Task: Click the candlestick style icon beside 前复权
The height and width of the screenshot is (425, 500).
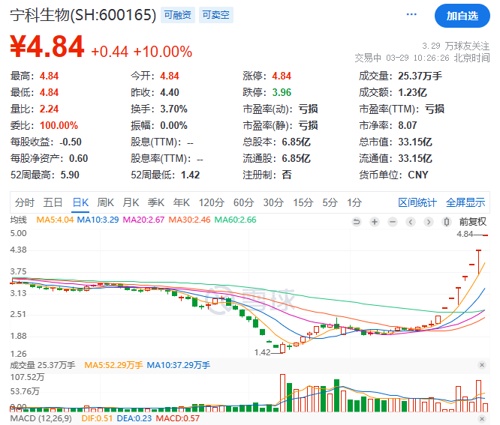Action: [x=447, y=222]
